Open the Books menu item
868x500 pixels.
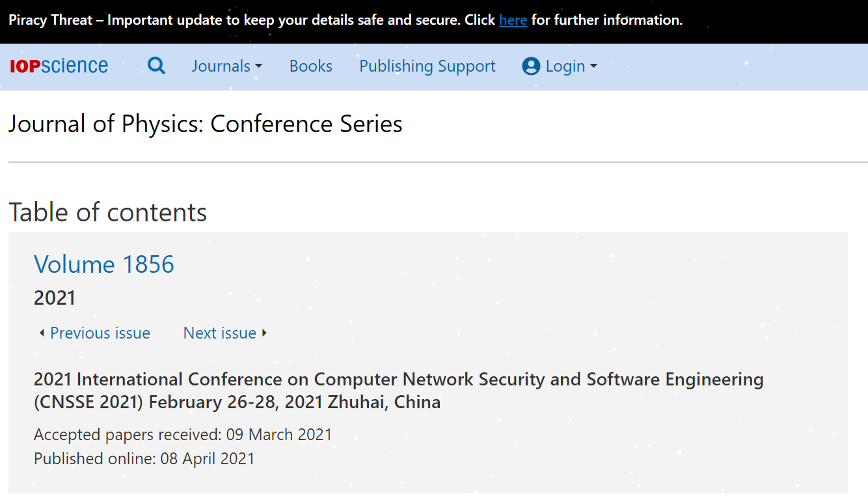click(x=311, y=66)
